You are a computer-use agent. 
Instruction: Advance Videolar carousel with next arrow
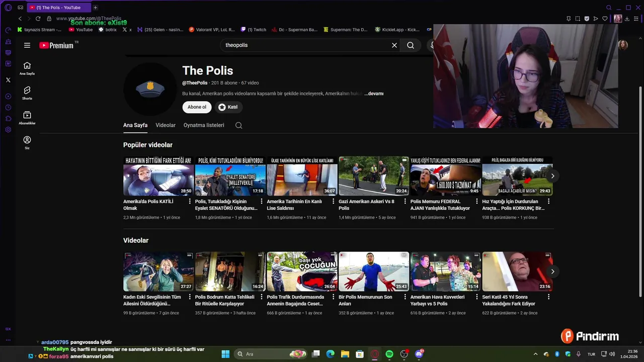pyautogui.click(x=552, y=271)
